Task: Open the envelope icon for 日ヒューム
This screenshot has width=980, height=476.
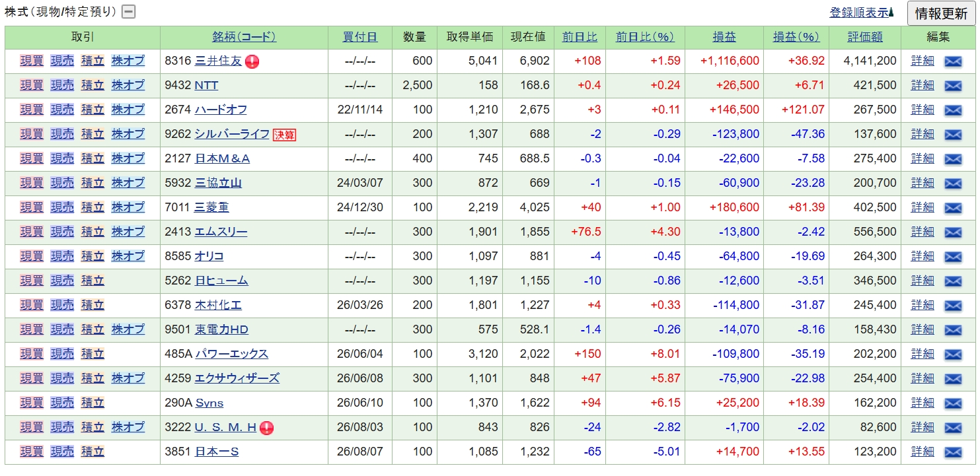Action: [952, 281]
